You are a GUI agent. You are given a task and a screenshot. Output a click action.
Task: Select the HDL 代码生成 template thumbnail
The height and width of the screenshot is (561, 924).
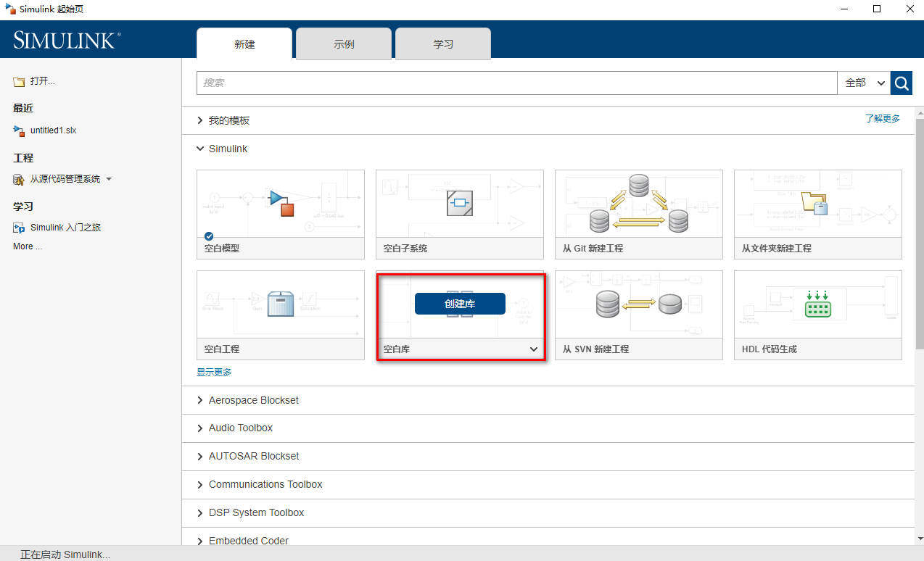coord(818,304)
